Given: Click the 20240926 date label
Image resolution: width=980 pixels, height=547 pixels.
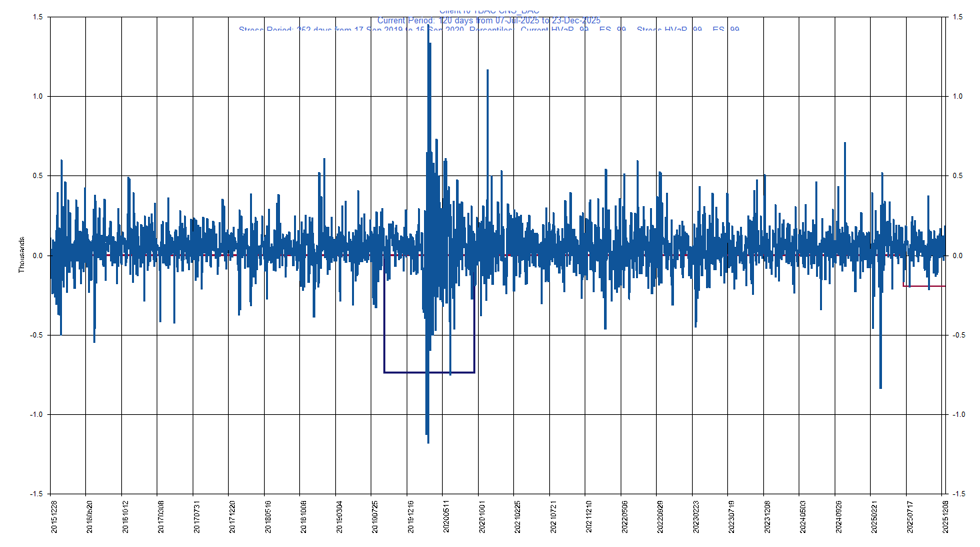Looking at the screenshot, I should coord(839,518).
